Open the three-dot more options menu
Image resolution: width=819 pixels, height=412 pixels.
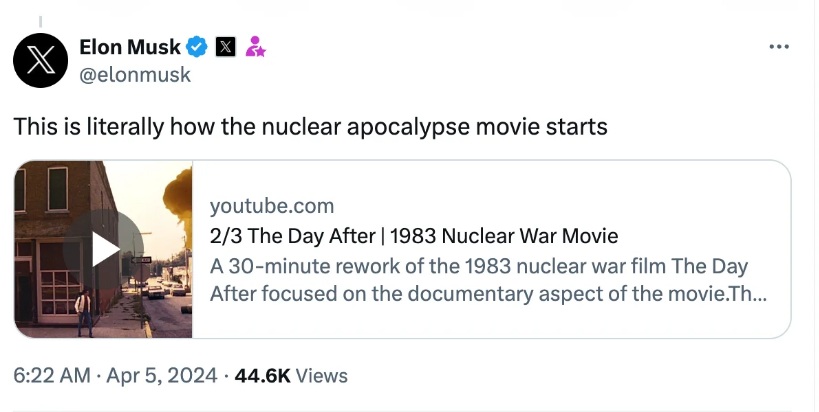(x=779, y=47)
